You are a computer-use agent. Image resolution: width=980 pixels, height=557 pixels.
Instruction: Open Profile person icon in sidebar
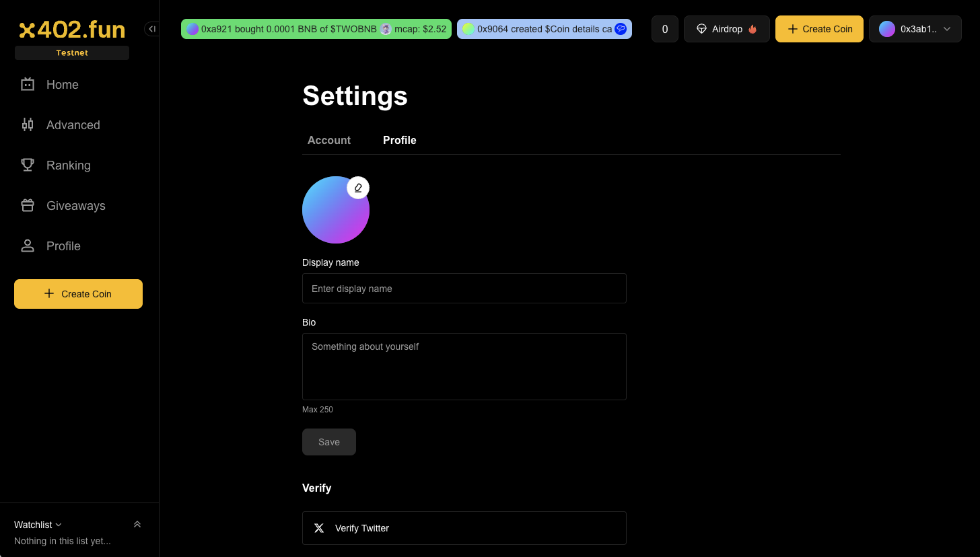click(28, 246)
